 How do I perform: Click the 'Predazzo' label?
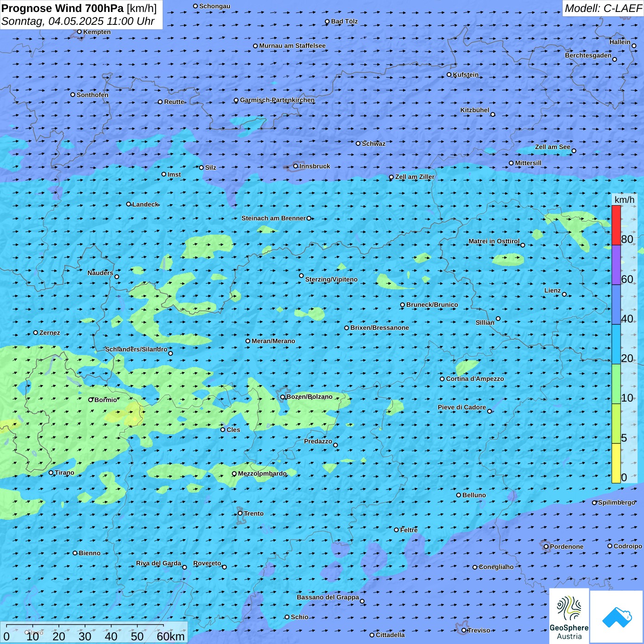coord(318,441)
